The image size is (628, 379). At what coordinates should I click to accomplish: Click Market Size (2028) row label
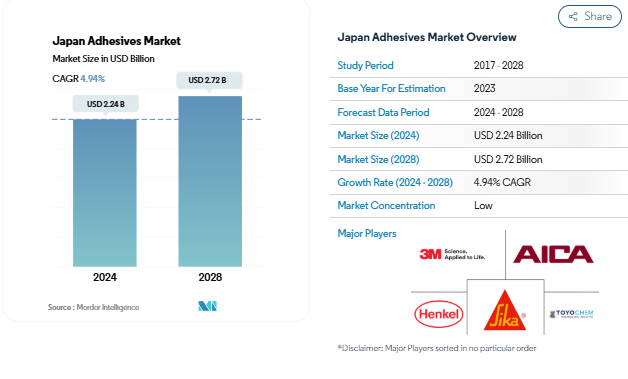point(378,159)
